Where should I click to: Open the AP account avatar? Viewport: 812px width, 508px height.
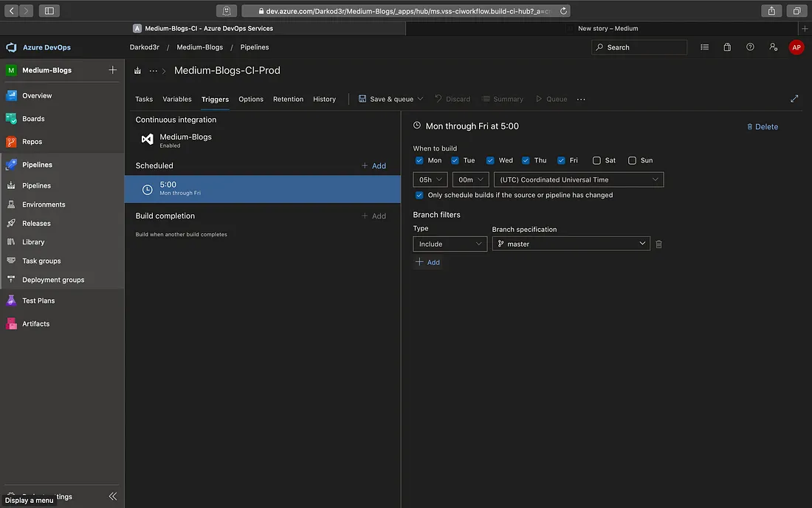796,47
